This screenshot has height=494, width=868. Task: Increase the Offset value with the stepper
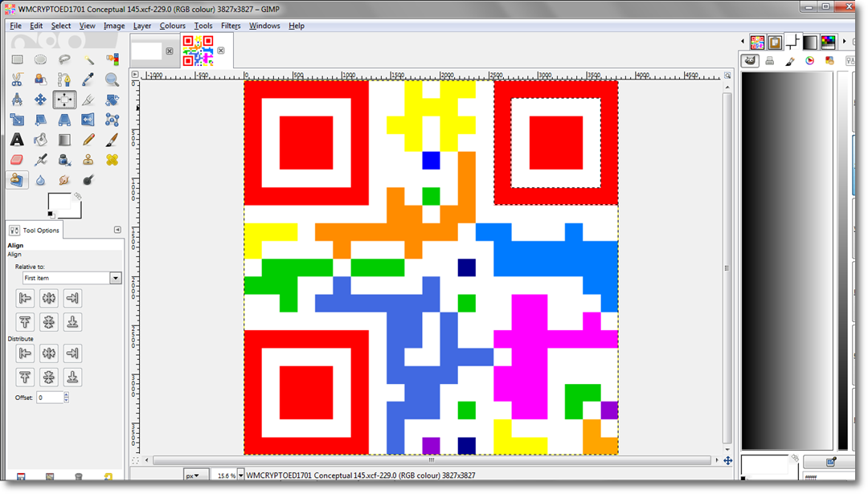67,395
